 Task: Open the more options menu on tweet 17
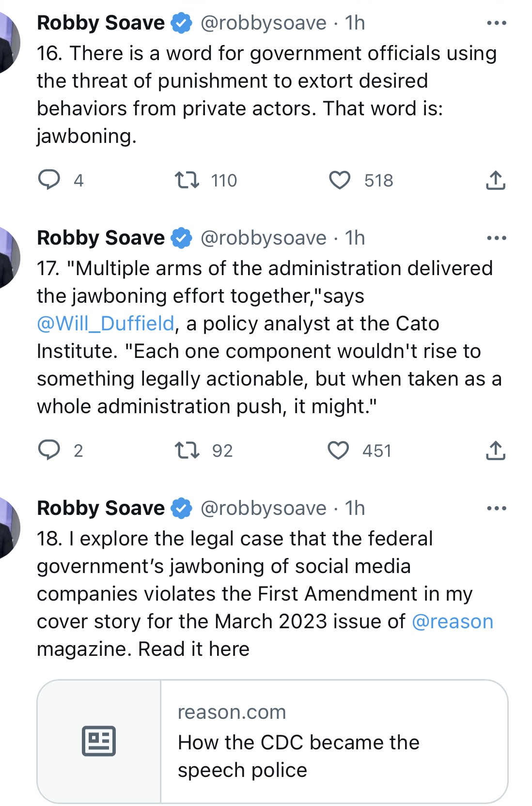click(497, 238)
